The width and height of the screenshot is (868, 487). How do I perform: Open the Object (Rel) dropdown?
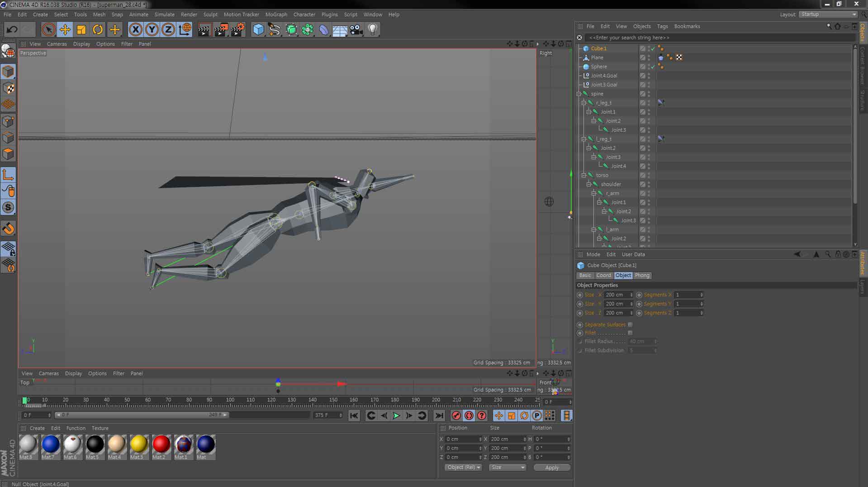coord(464,468)
